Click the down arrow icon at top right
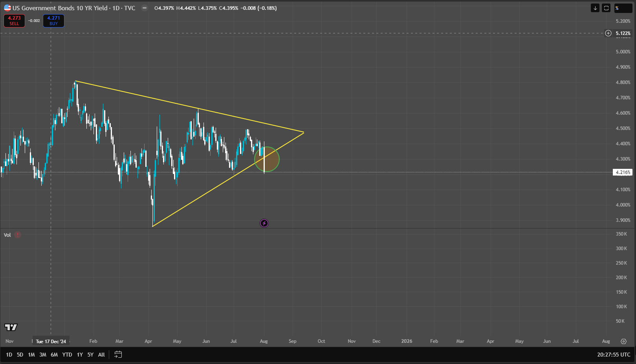The width and height of the screenshot is (636, 364). pyautogui.click(x=595, y=8)
